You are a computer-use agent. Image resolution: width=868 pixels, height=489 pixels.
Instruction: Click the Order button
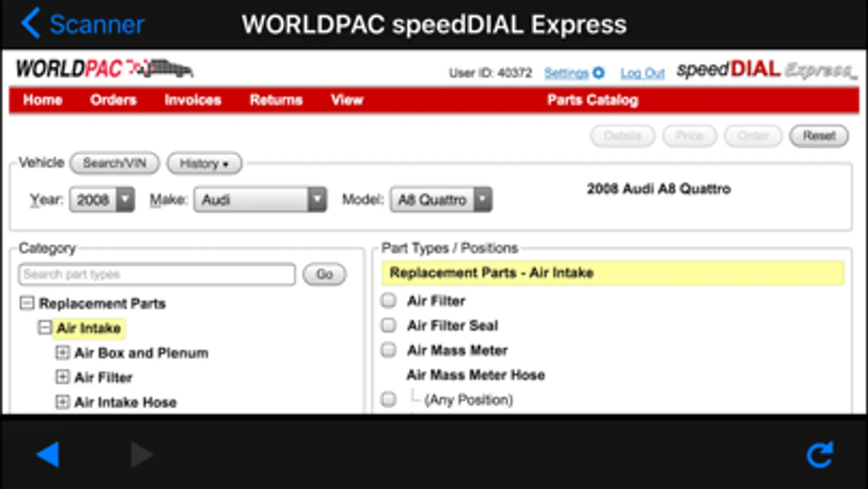coord(753,136)
